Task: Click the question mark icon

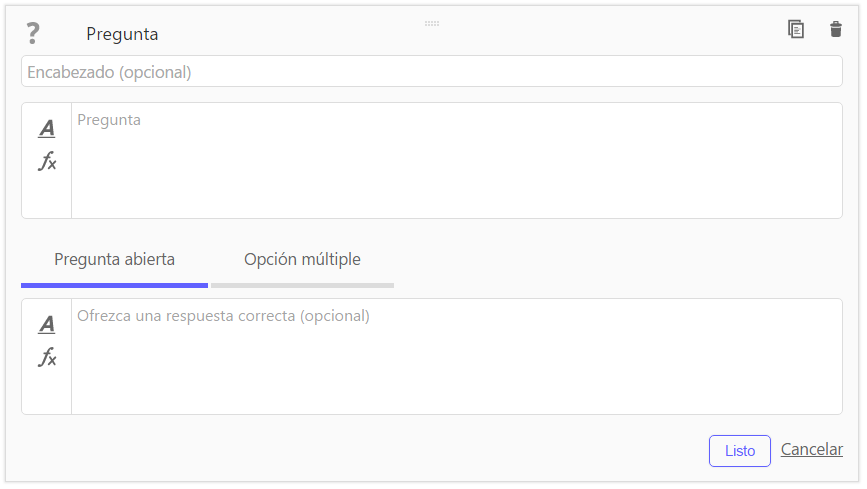Action: [33, 33]
